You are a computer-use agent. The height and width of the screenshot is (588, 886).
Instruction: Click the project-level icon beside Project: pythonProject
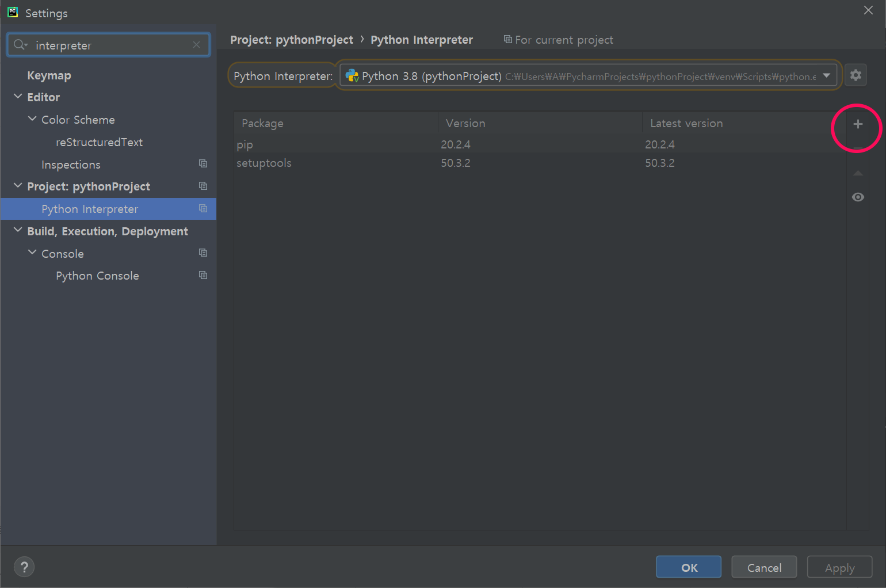tap(203, 186)
